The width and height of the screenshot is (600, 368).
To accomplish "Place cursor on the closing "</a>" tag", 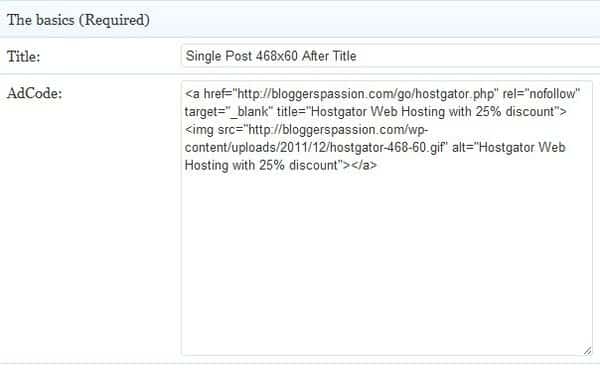I will pyautogui.click(x=364, y=165).
